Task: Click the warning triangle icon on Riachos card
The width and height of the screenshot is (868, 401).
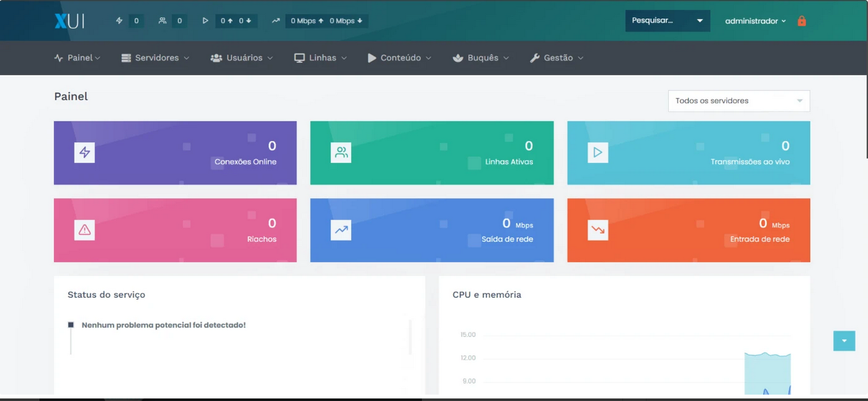Action: pyautogui.click(x=85, y=230)
